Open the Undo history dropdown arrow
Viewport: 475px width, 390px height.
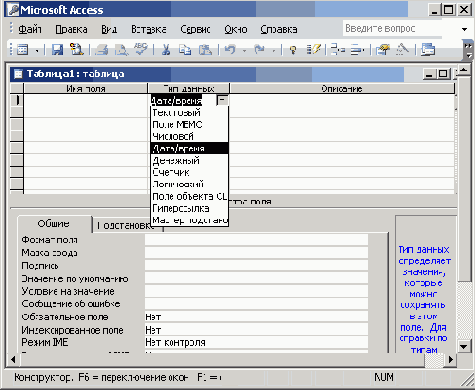[x=244, y=51]
